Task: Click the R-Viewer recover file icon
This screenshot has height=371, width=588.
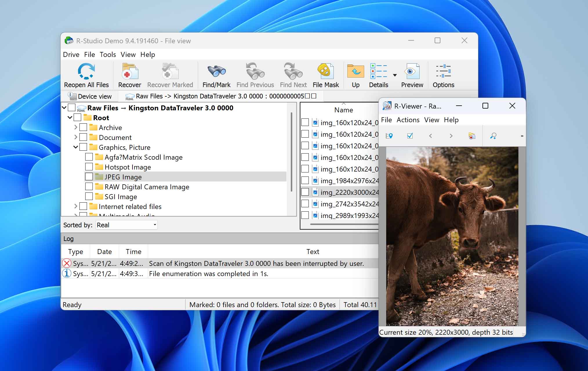Action: [472, 136]
